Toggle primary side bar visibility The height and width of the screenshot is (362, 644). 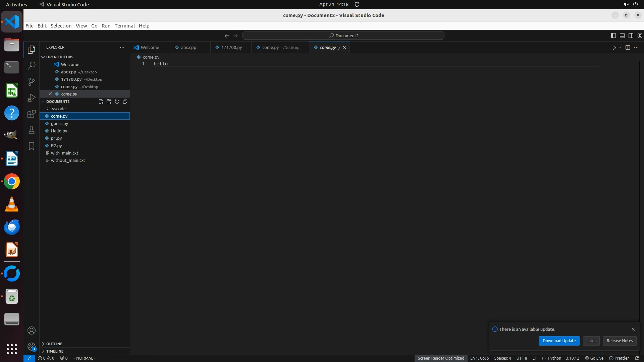tap(613, 36)
